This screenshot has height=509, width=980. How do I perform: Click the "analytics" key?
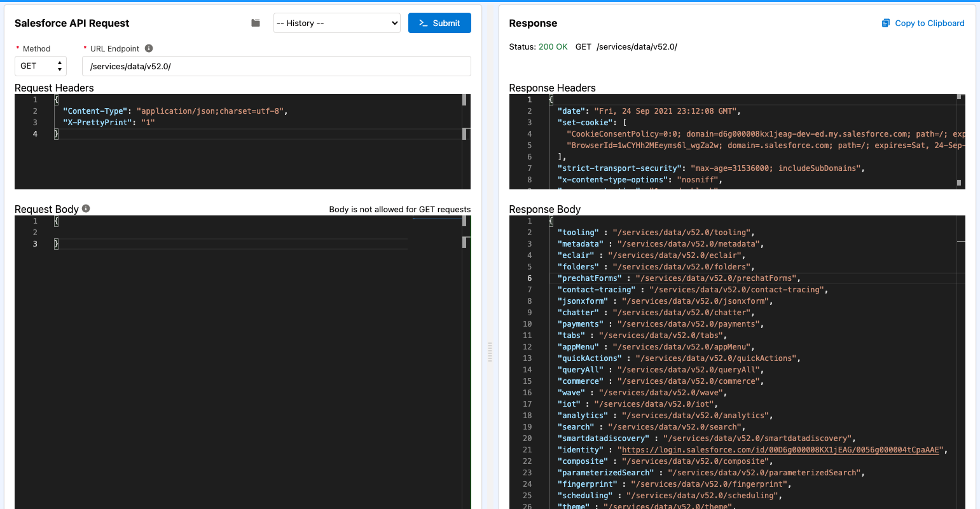pyautogui.click(x=583, y=416)
